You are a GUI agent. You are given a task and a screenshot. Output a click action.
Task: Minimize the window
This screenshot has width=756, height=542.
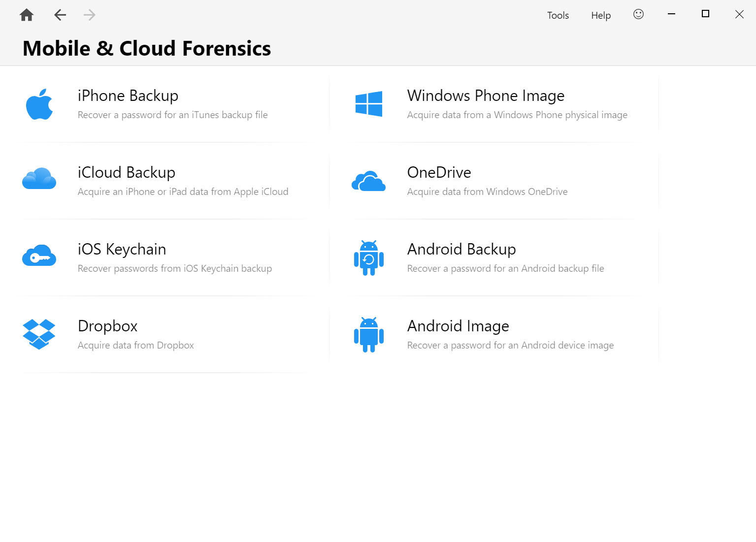tap(671, 14)
